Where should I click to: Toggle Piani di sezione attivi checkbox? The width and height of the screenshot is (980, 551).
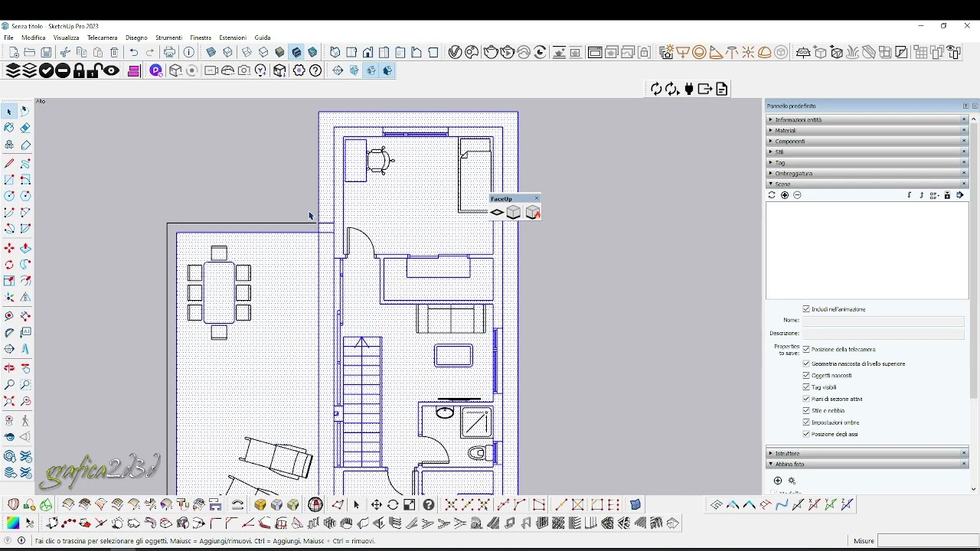pyautogui.click(x=806, y=399)
